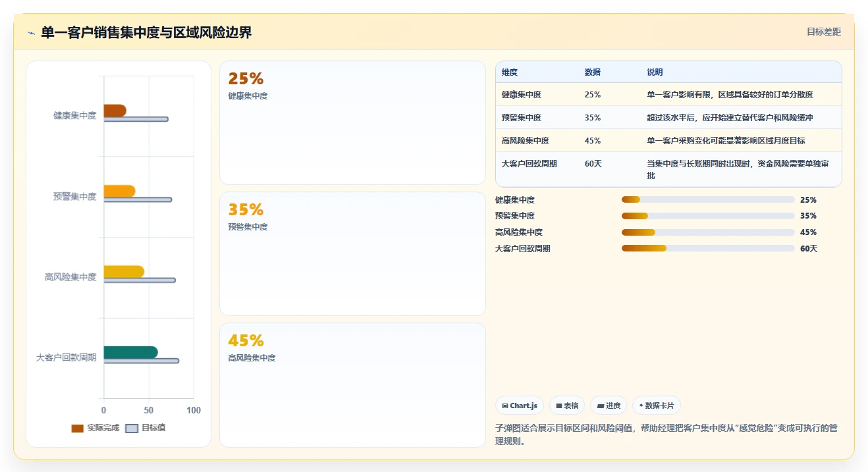Image resolution: width=868 pixels, height=472 pixels.
Task: Click the grey 预警集中度 target bar in the chart
Action: tap(138, 199)
